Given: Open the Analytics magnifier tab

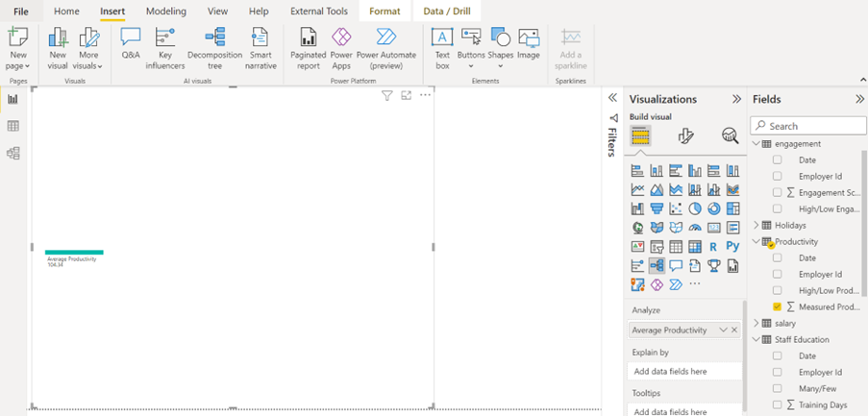Looking at the screenshot, I should coord(731,135).
